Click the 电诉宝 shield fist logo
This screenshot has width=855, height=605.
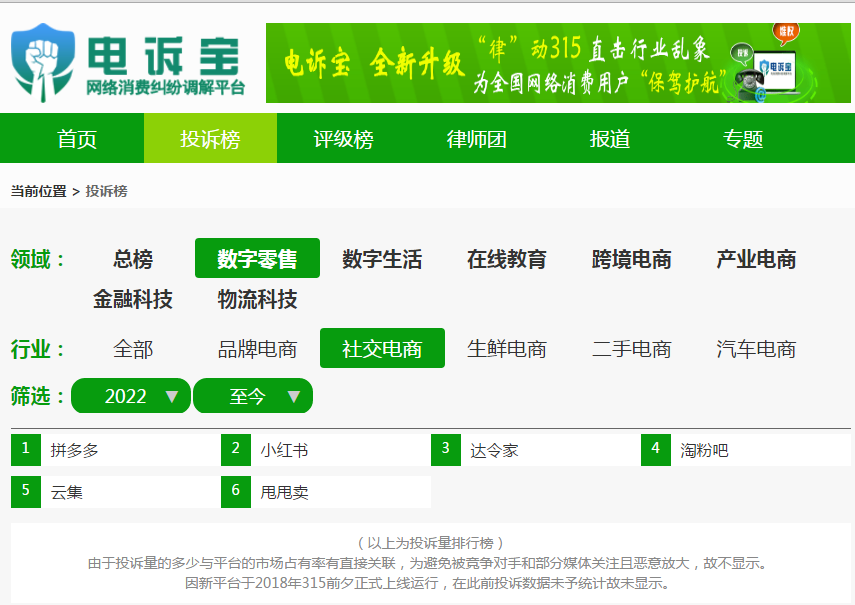[x=43, y=62]
